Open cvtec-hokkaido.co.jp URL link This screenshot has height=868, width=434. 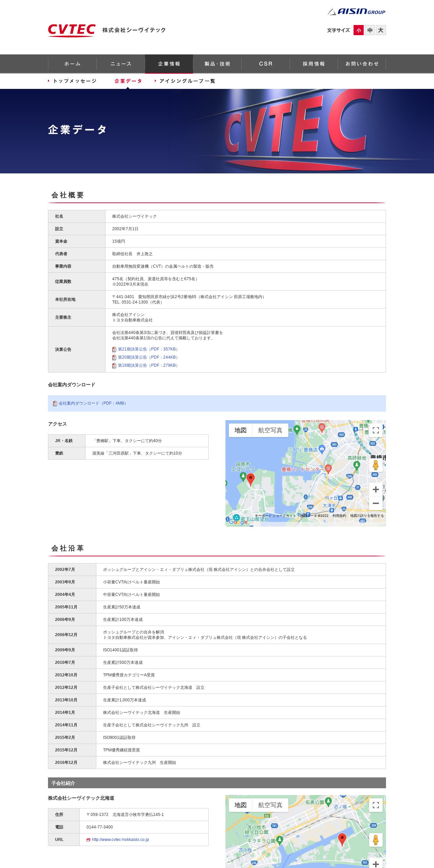(120, 840)
